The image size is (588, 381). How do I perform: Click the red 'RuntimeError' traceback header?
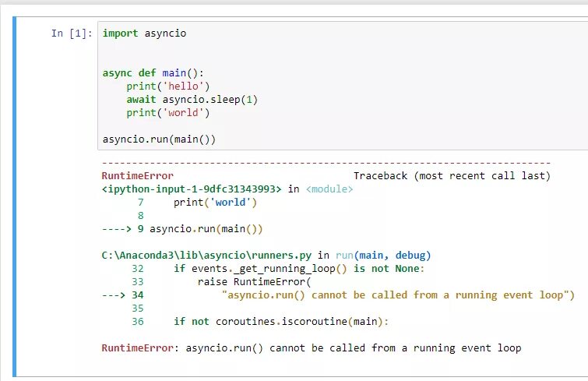click(x=138, y=175)
